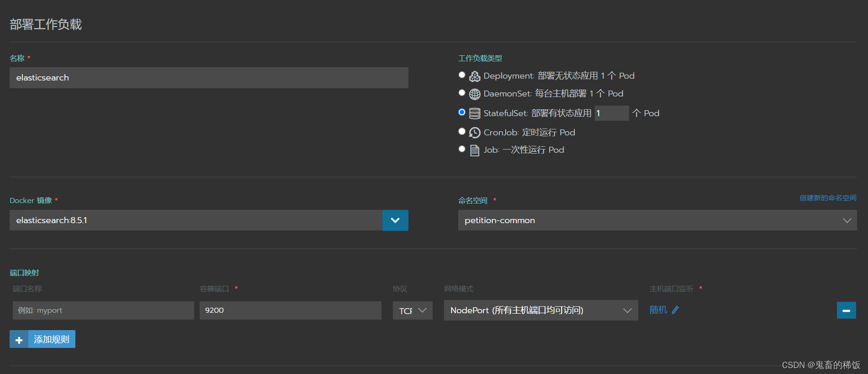The width and height of the screenshot is (868, 374).
Task: Open the Docker image dropdown arrow
Action: point(395,220)
